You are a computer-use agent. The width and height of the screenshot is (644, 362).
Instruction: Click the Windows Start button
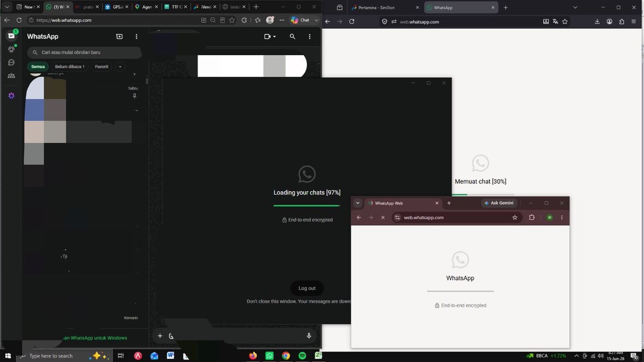(8, 356)
